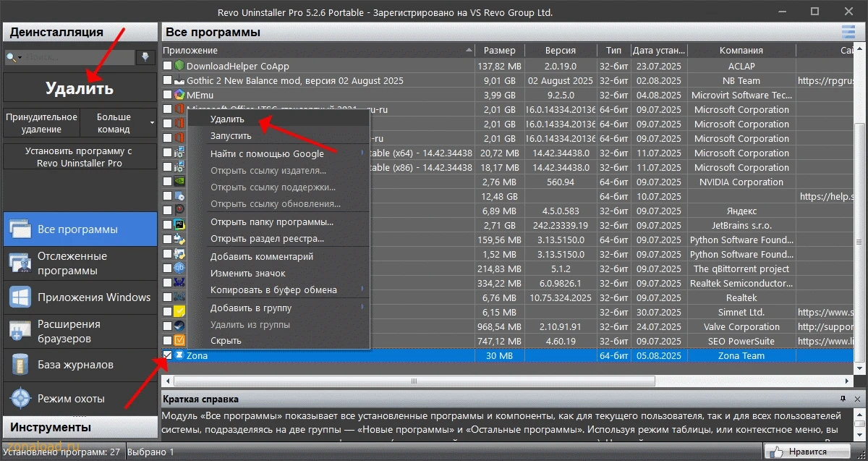Collapse the Деинсталляция section header
The image size is (868, 461).
point(79,32)
